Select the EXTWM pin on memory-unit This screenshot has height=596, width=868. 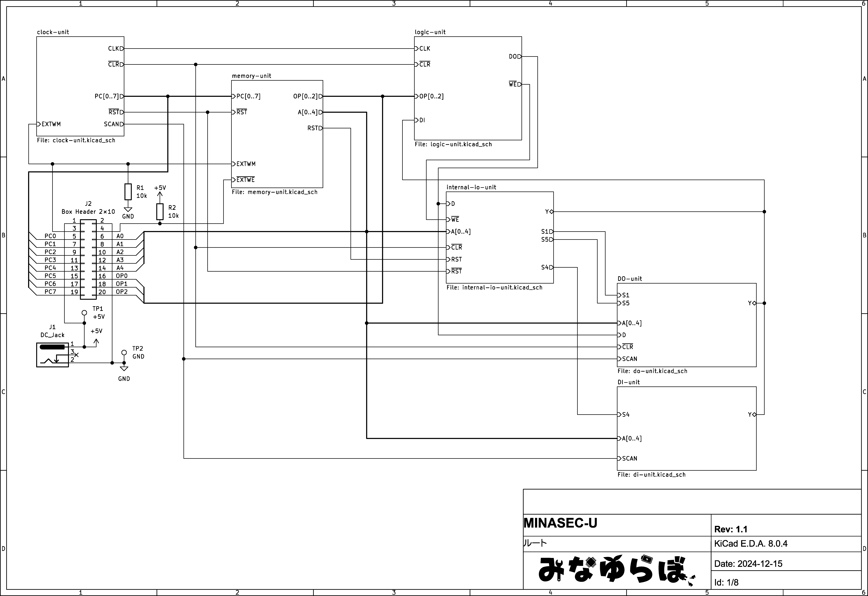[244, 164]
